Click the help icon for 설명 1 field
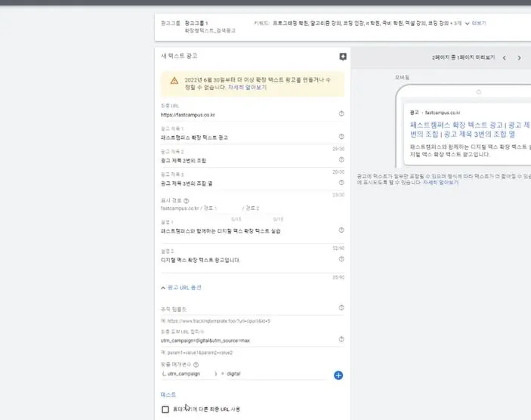This screenshot has height=420, width=531. [x=341, y=230]
